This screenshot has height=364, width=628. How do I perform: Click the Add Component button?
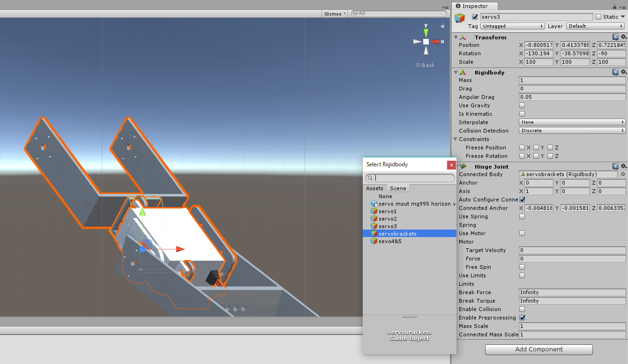(x=538, y=349)
